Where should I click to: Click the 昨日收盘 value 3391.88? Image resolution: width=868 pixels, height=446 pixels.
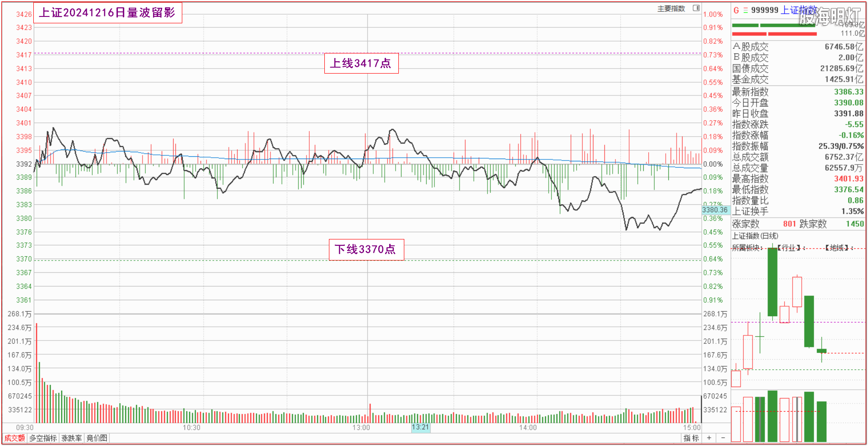click(849, 114)
